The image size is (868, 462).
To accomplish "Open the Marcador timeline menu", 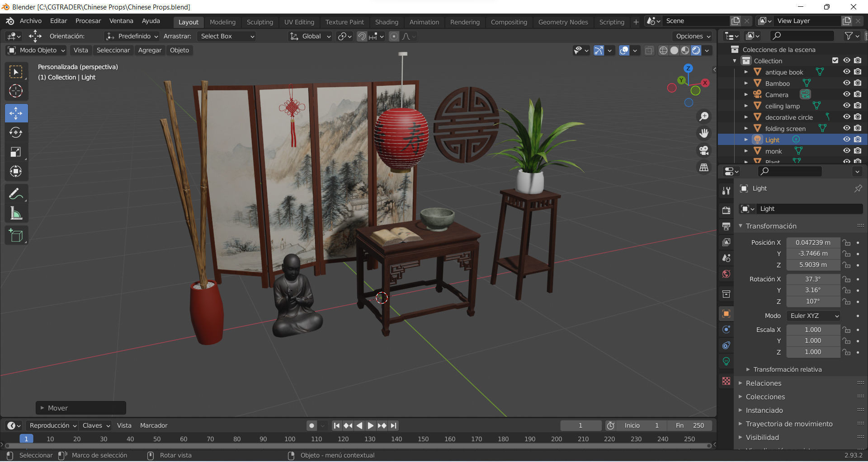I will point(153,425).
